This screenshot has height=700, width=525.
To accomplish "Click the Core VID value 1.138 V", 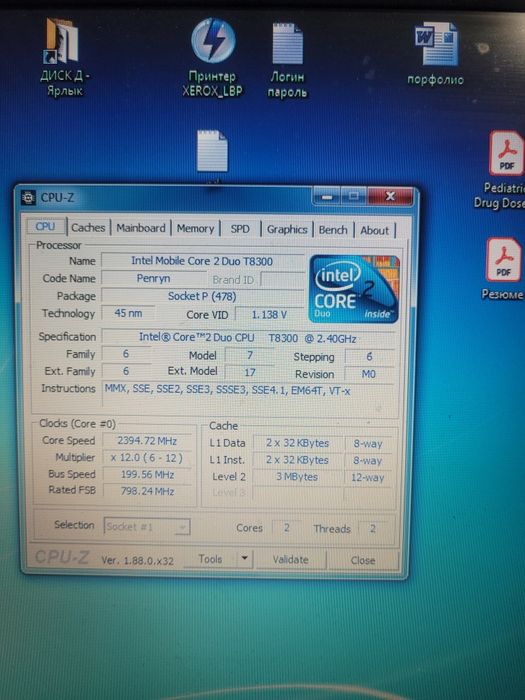I will [270, 315].
